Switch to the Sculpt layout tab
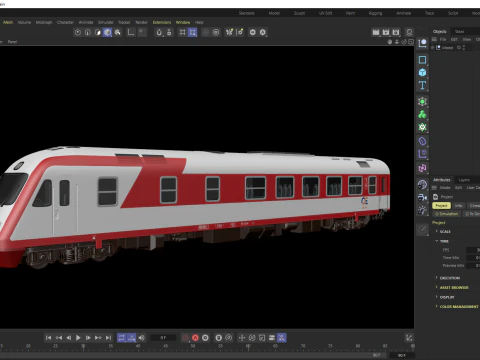480x360 pixels. [x=299, y=13]
